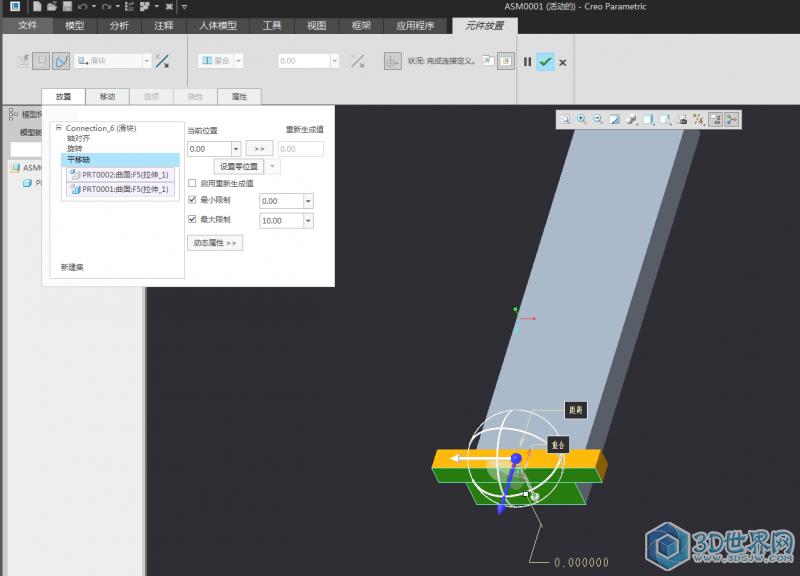
Task: Confirm placement with the green checkmark
Action: (x=545, y=62)
